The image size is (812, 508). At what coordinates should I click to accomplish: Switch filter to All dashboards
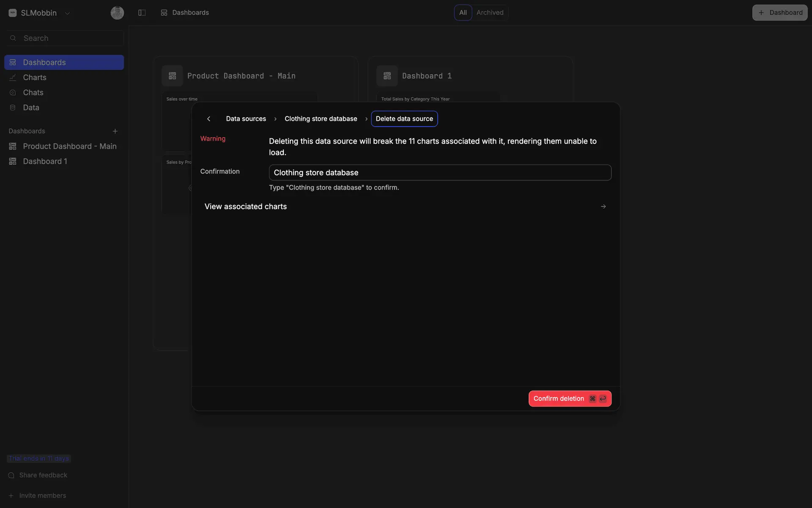click(x=463, y=13)
